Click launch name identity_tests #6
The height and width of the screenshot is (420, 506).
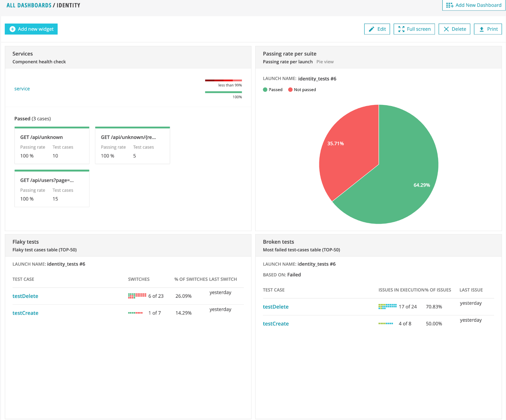pos(317,79)
